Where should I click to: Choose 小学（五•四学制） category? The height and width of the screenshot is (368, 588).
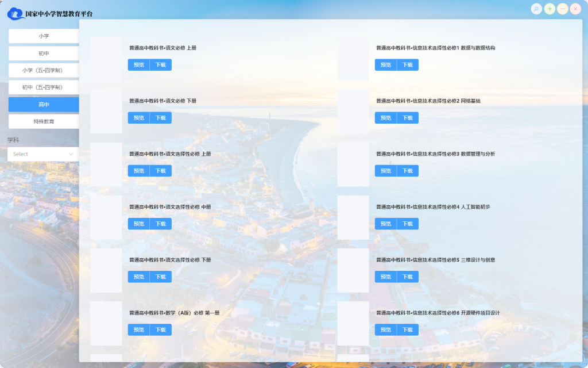click(x=44, y=70)
